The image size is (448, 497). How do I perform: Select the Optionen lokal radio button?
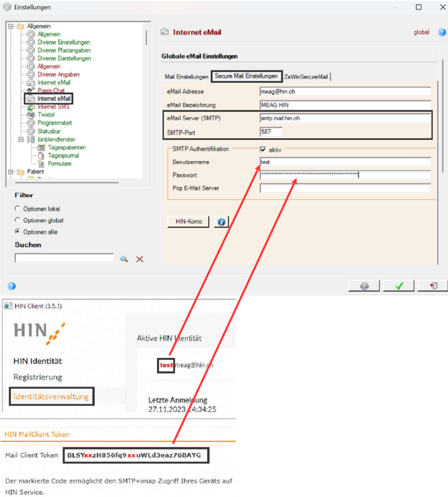pyautogui.click(x=18, y=209)
